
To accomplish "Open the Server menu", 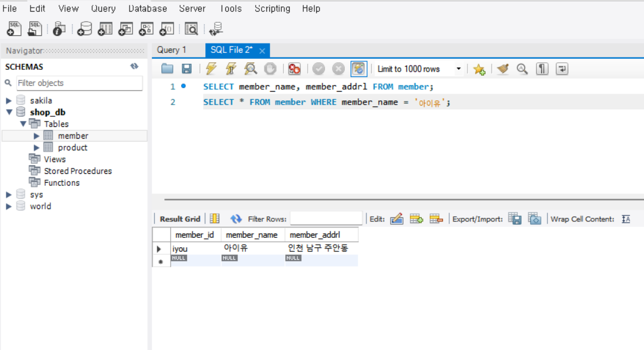I will tap(192, 9).
